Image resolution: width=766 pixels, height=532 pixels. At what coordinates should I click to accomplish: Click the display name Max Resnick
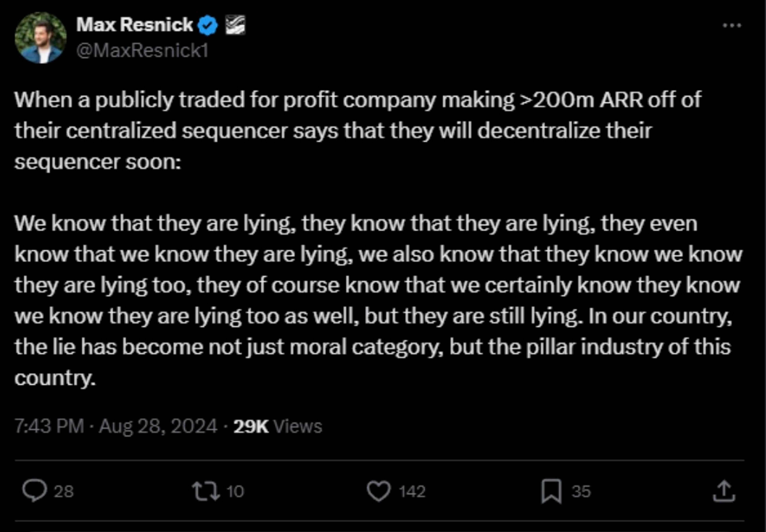coord(134,25)
